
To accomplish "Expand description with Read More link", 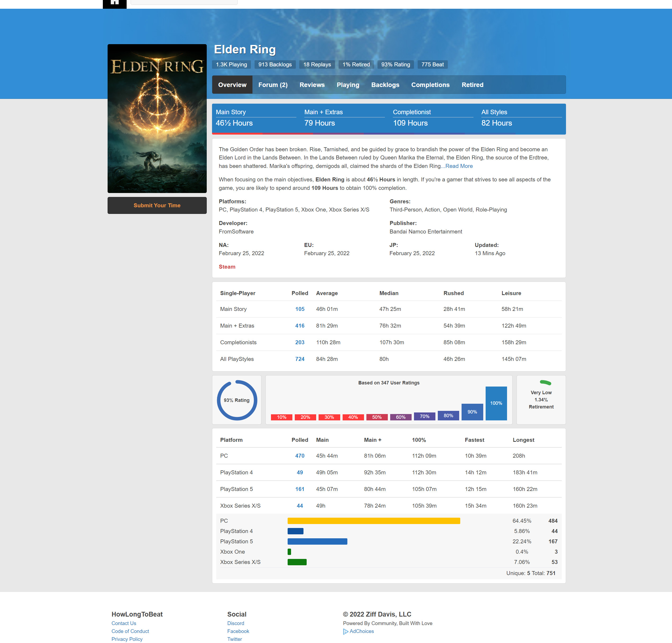I will click(459, 166).
